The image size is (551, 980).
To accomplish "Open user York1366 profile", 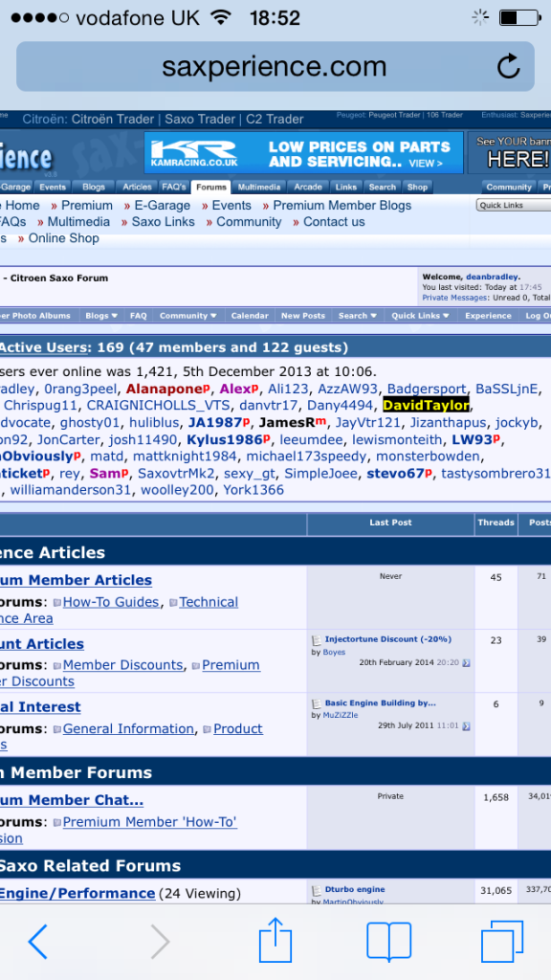I will (x=253, y=489).
